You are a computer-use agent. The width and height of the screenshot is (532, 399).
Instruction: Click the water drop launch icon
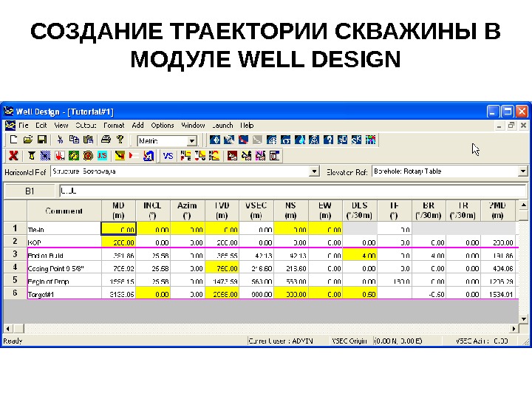click(300, 140)
